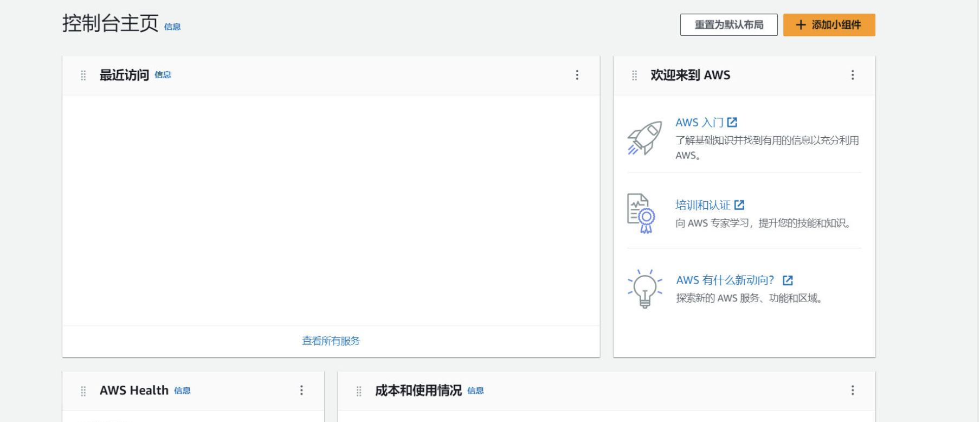Click external link icon next to AWS 入门
980x422 pixels.
coord(732,122)
